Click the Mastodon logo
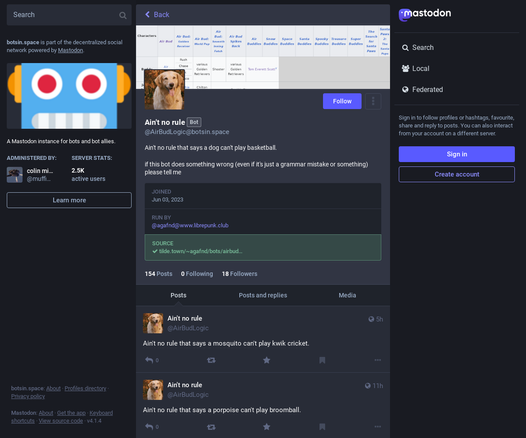 [425, 14]
